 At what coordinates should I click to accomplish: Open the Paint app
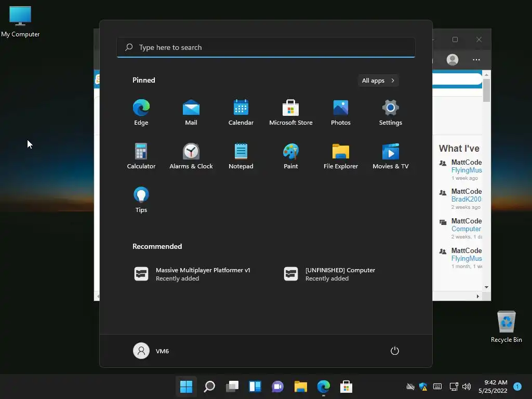(291, 156)
